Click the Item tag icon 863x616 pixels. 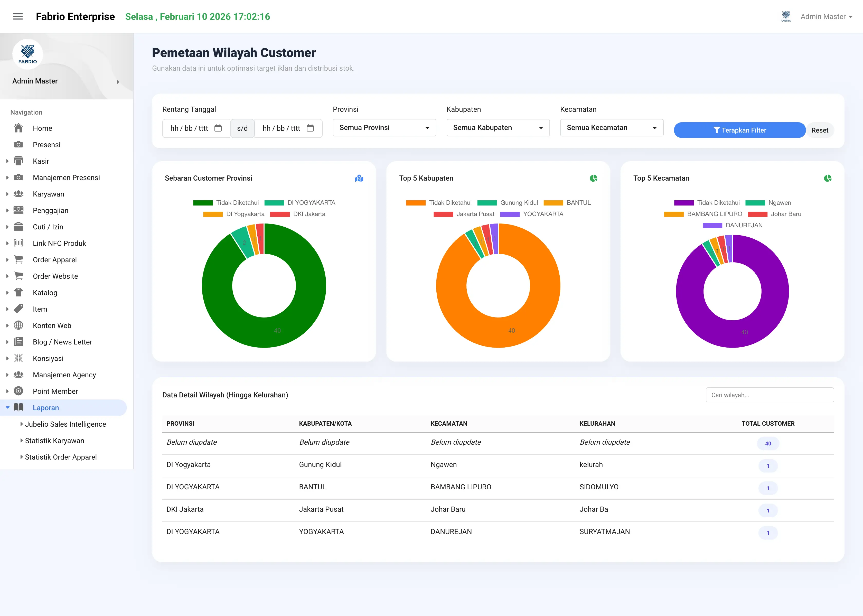[18, 309]
